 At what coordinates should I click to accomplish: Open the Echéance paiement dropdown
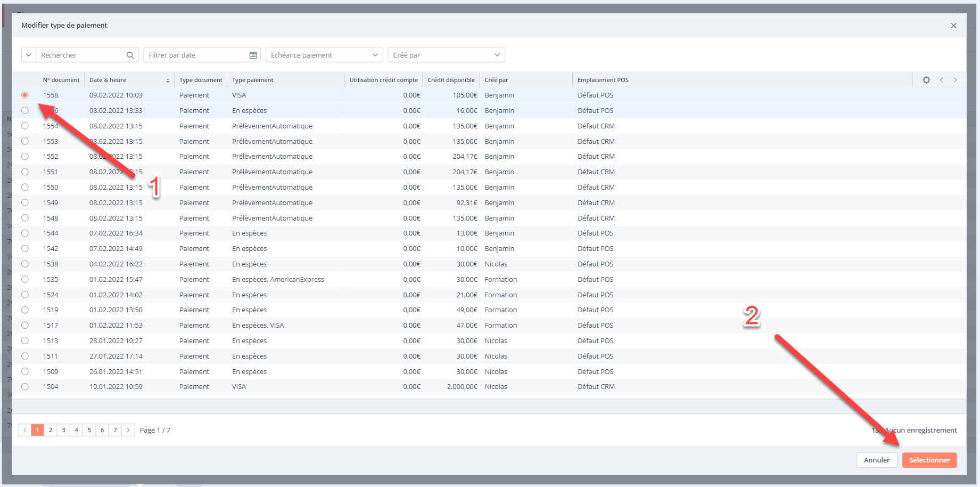coord(324,55)
